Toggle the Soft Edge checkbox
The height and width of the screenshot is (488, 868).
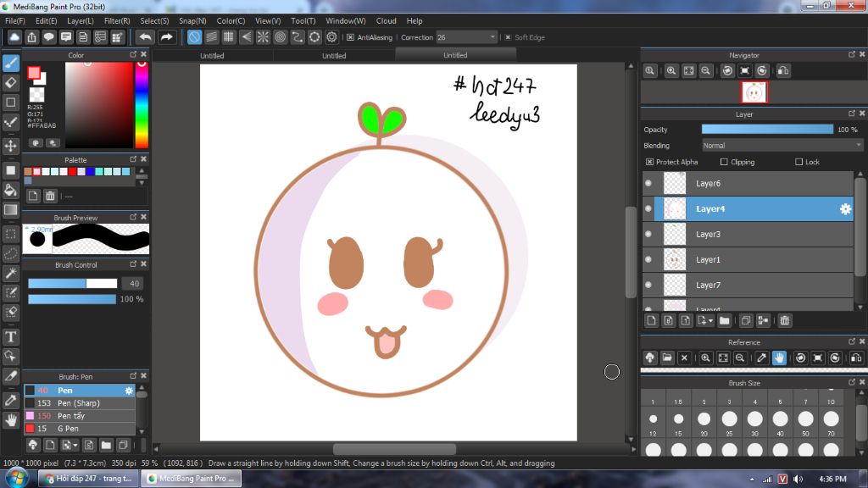508,37
